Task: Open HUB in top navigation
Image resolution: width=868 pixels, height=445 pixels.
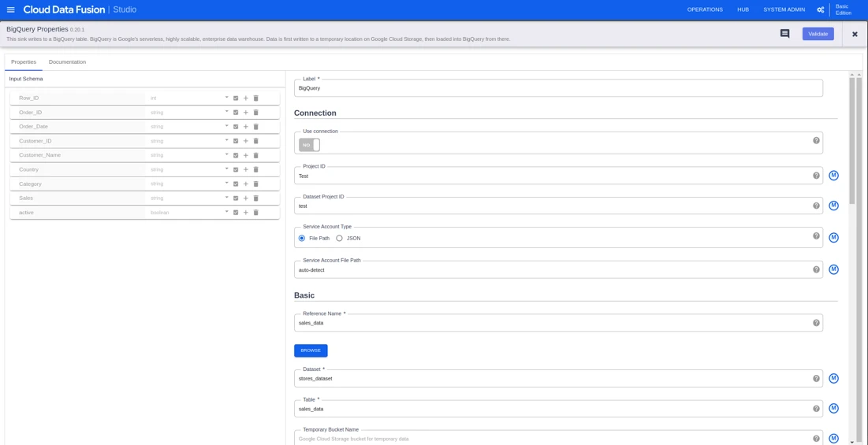Action: coord(743,10)
